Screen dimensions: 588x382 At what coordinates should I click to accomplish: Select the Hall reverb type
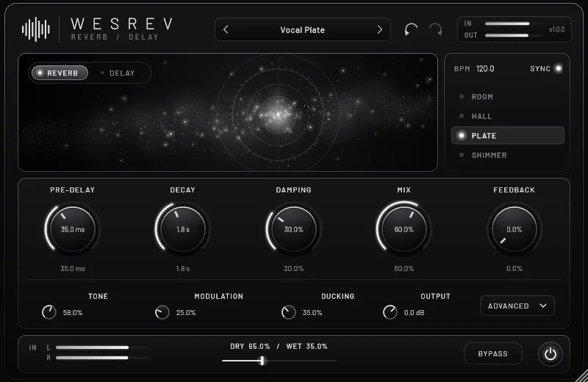pos(508,116)
